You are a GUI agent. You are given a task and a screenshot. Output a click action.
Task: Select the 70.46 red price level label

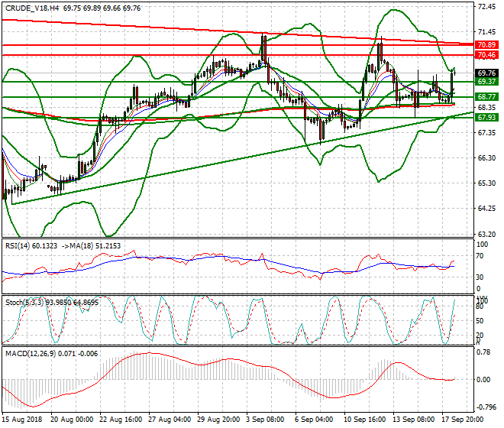(x=486, y=55)
